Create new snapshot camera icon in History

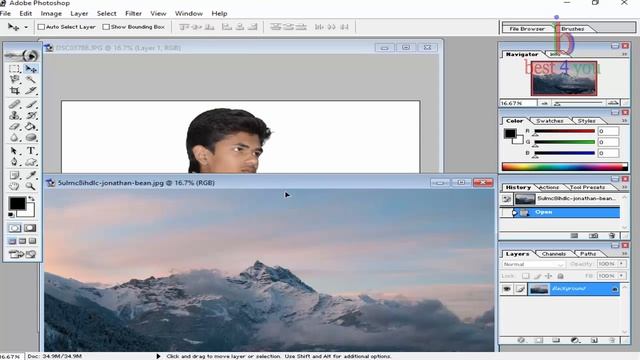593,236
